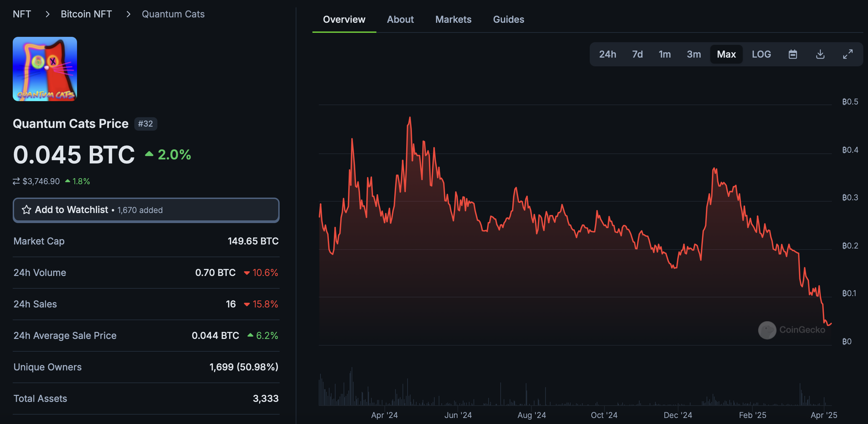
Task: Select the 7d chart range
Action: 637,54
